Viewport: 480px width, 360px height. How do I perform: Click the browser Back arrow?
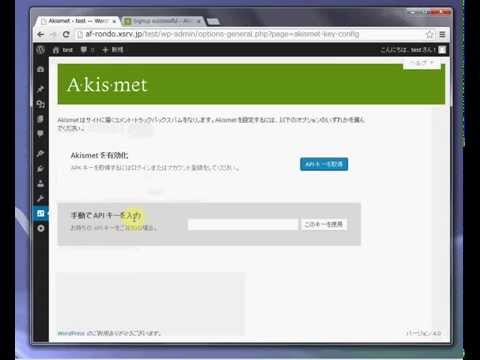[x=41, y=34]
